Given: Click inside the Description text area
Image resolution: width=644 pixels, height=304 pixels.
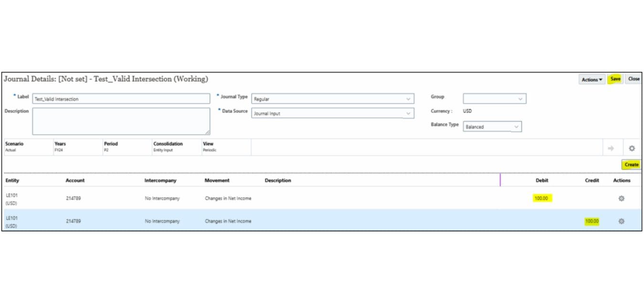Looking at the screenshot, I should pyautogui.click(x=119, y=120).
